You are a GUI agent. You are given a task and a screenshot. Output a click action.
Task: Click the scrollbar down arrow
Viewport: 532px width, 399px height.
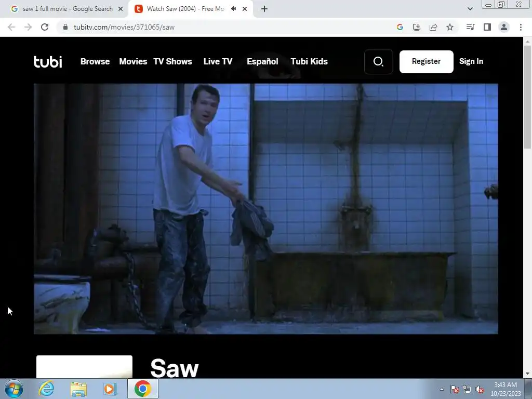pos(527,374)
